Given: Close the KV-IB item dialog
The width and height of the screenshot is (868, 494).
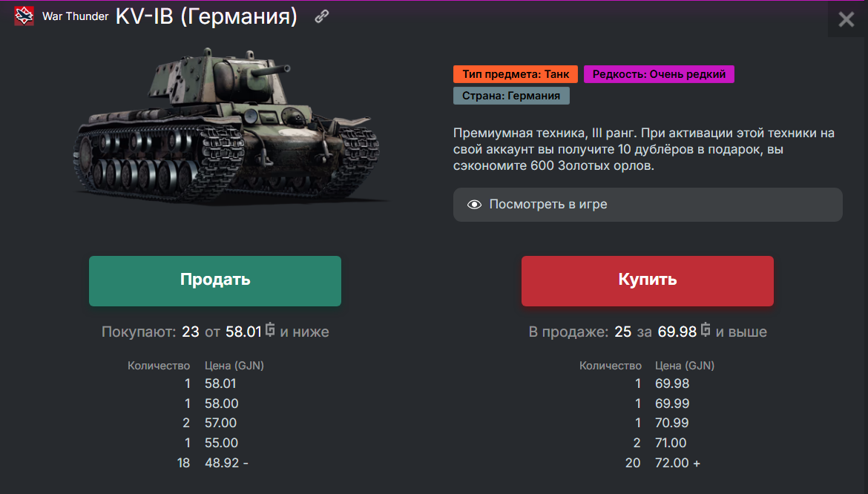Looking at the screenshot, I should [x=846, y=19].
